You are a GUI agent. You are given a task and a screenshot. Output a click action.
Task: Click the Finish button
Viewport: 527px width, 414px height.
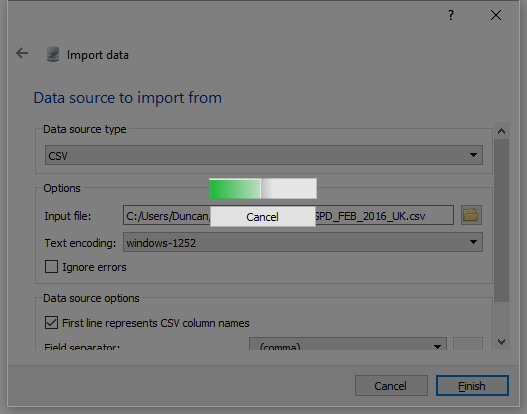point(472,386)
